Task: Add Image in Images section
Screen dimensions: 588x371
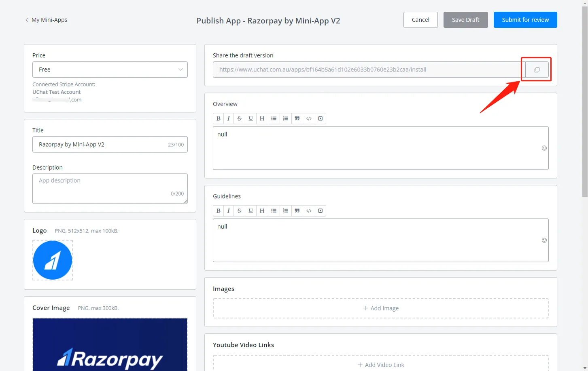Action: pyautogui.click(x=381, y=308)
